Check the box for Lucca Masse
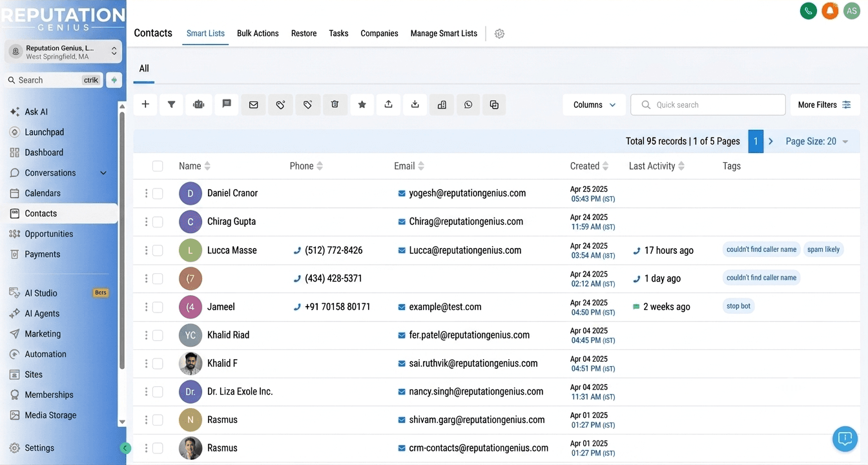The width and height of the screenshot is (868, 465). click(158, 250)
